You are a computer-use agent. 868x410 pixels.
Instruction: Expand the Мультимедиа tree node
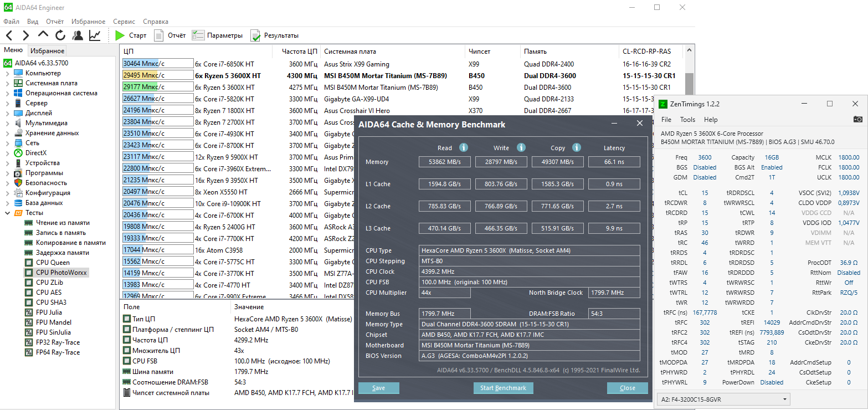(7, 123)
